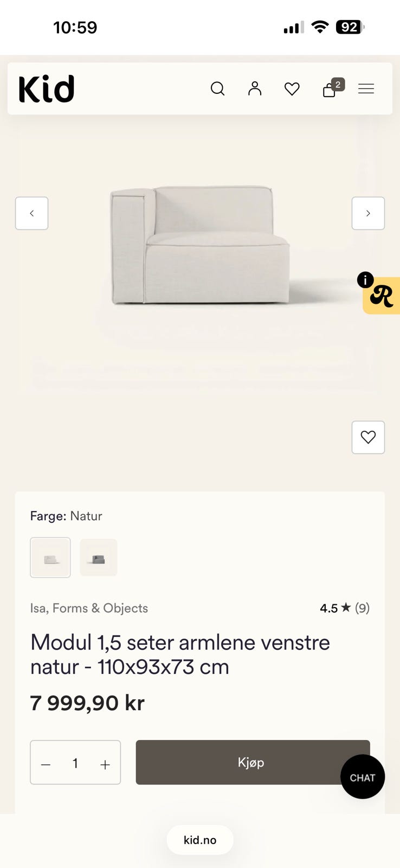Viewport: 400px width, 868px height.
Task: Open the Isa, Forms & Objects brand link
Action: coord(89,608)
